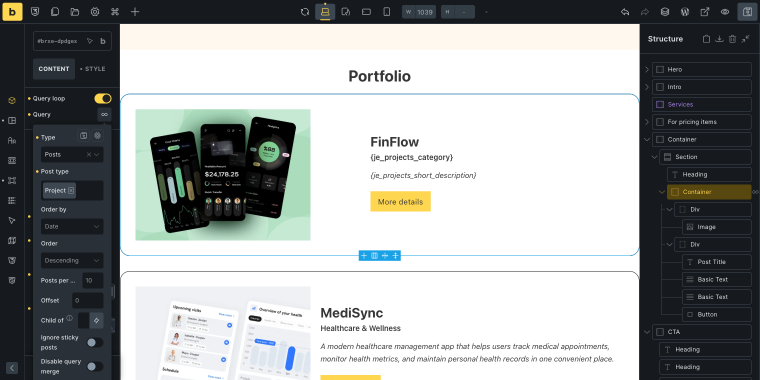This screenshot has width=760, height=380.
Task: Click the gear icon next to Type
Action: (x=97, y=136)
